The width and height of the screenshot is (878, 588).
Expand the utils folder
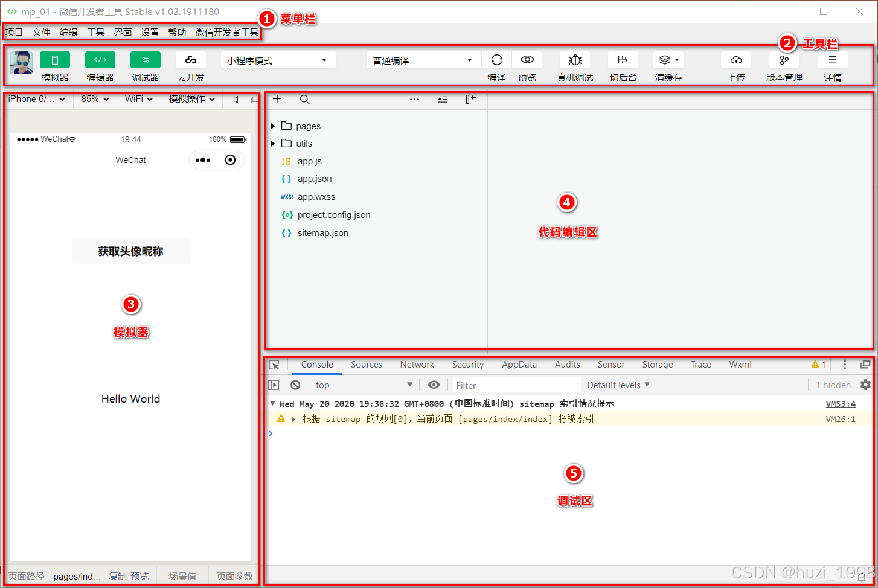click(x=273, y=144)
